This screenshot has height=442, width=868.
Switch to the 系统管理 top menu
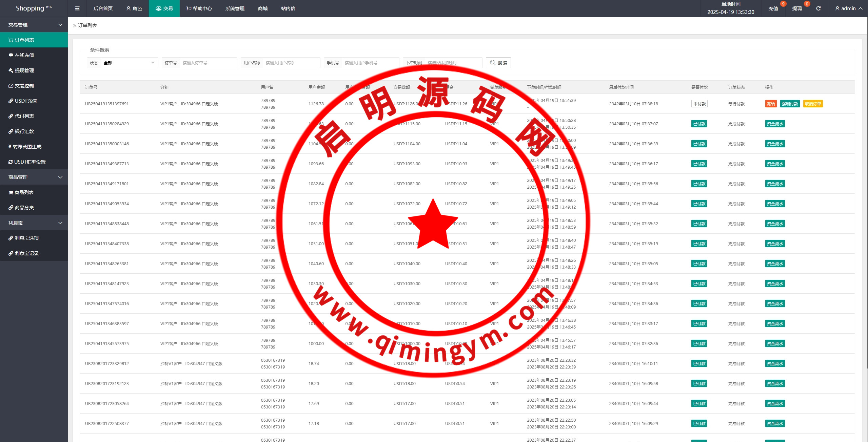tap(235, 8)
